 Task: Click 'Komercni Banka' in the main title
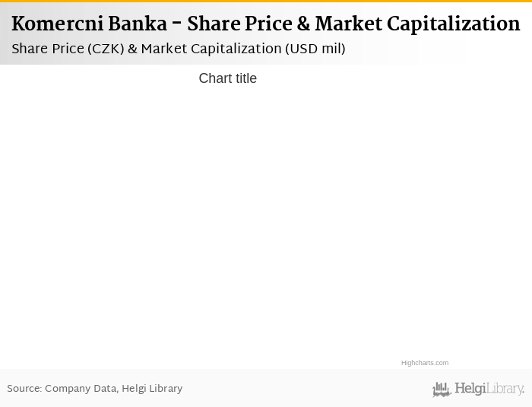89,24
